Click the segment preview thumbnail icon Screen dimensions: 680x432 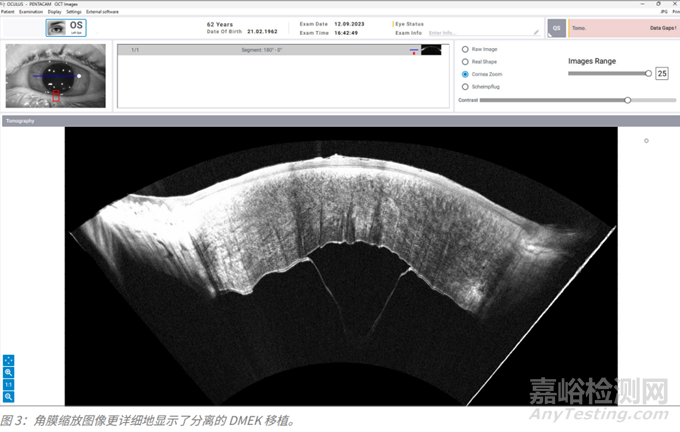coord(431,49)
